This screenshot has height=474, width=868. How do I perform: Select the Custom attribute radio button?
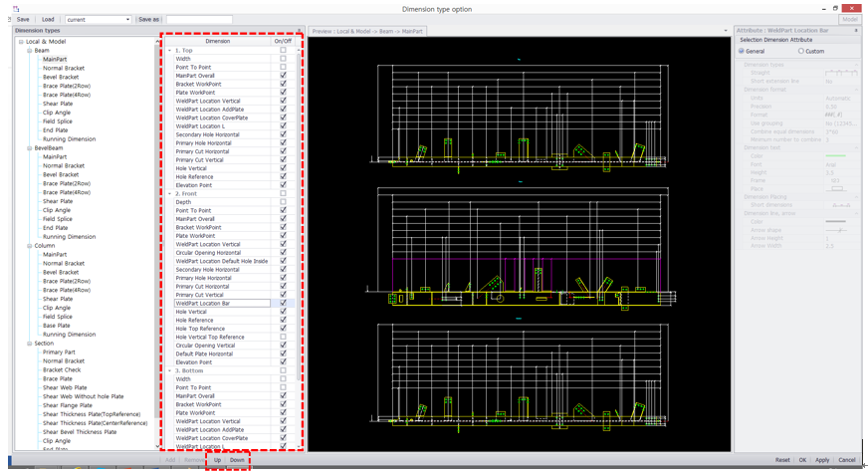[x=800, y=51]
